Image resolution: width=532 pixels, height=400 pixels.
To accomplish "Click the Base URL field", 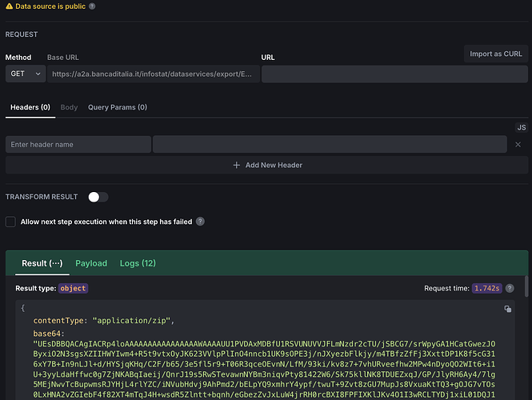I will click(x=154, y=74).
